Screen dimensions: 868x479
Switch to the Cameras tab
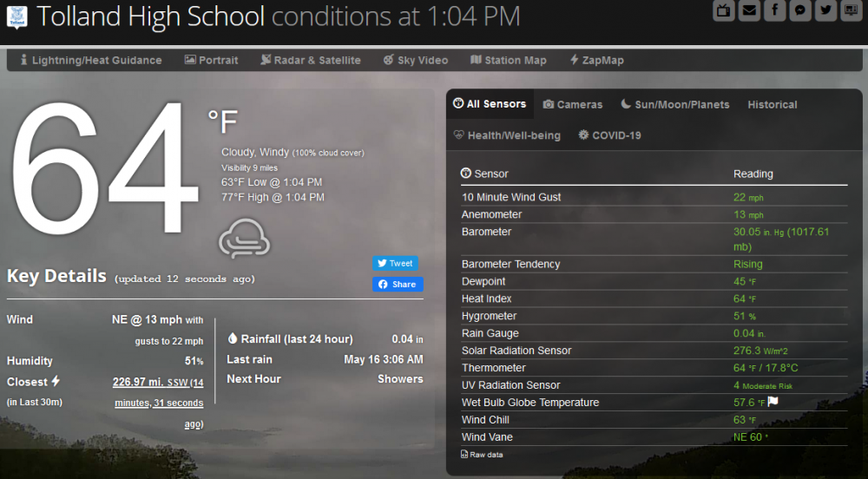(x=572, y=104)
